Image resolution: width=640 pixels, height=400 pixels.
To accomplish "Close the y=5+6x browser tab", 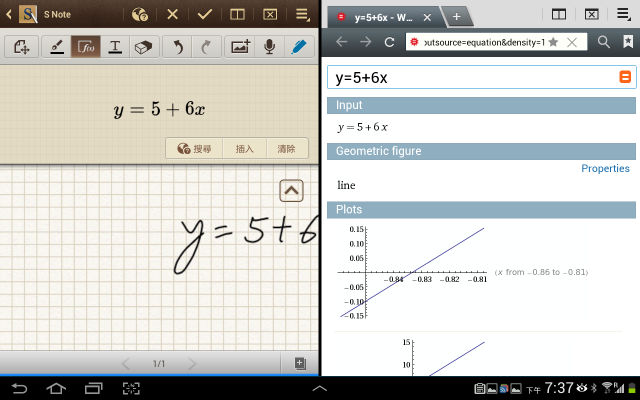I will click(x=427, y=18).
